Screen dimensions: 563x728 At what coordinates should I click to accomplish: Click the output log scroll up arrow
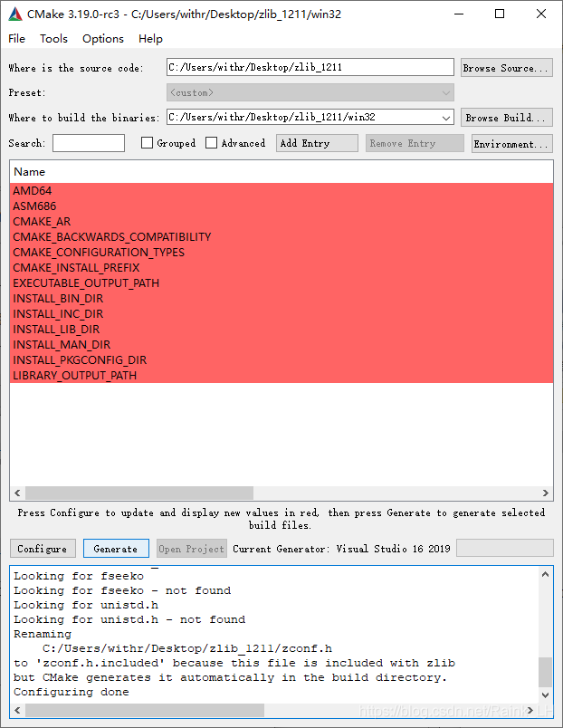coord(546,574)
